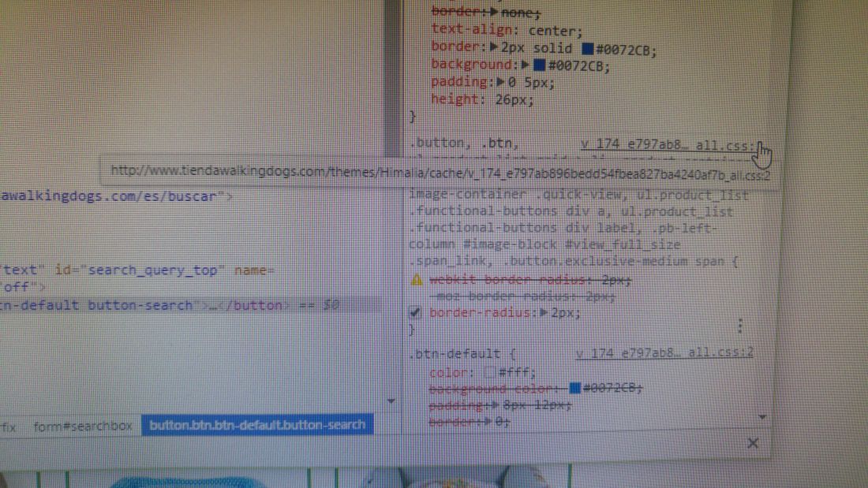Click the .btn-default selector text

[456, 353]
